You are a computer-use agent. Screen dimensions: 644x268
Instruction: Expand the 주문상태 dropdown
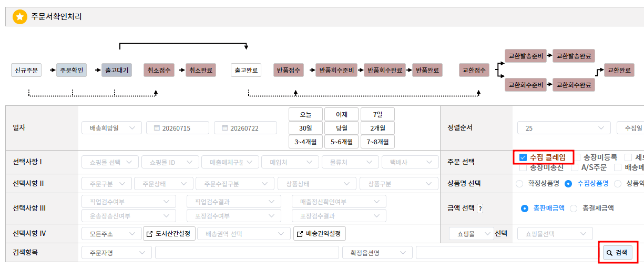tap(163, 184)
